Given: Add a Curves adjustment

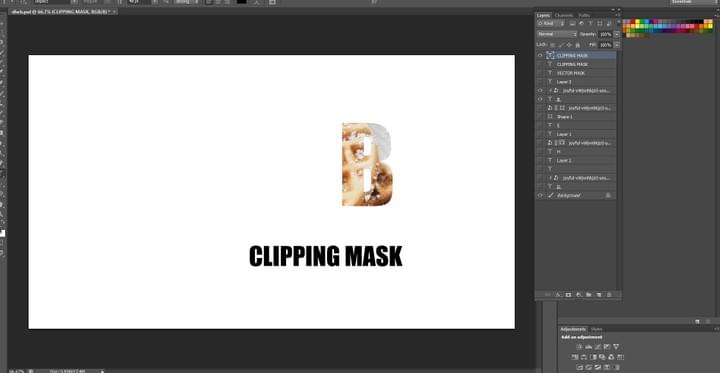Looking at the screenshot, I should [x=598, y=347].
